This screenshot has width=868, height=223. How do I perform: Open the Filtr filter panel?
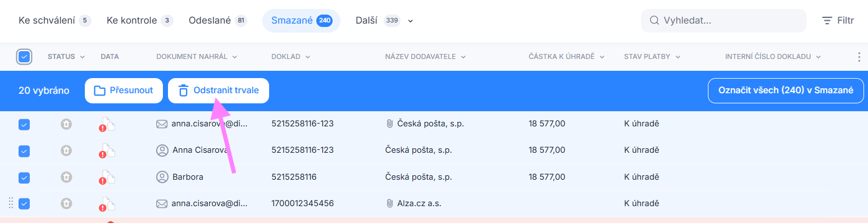point(838,21)
